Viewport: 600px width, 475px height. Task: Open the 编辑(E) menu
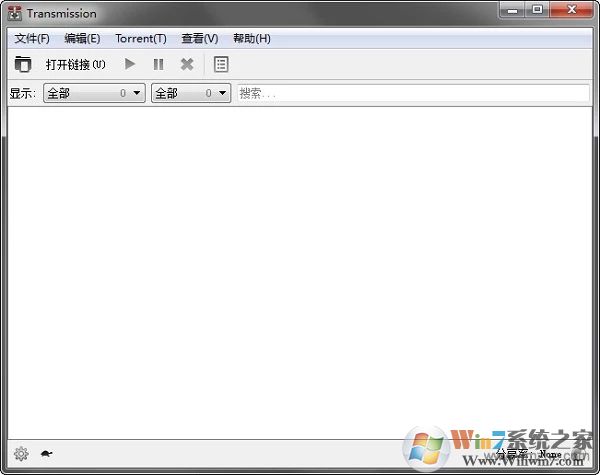82,39
